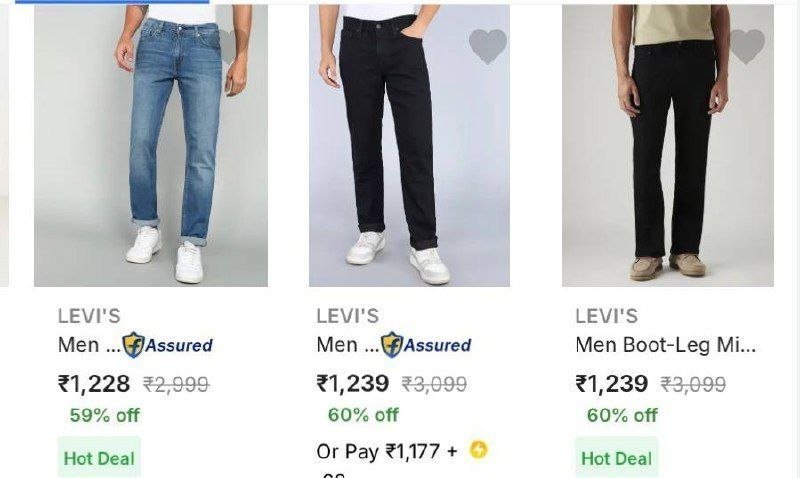Click Hot Deal tag under 59% off

pos(99,458)
